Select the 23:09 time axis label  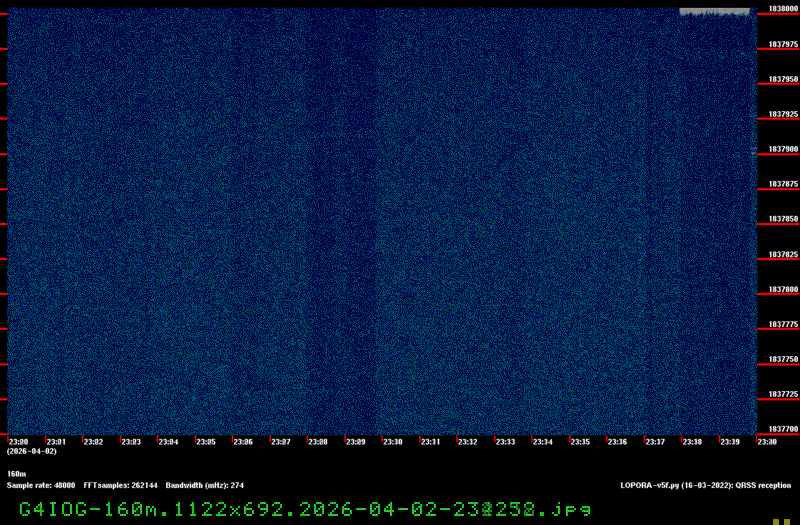pyautogui.click(x=356, y=442)
